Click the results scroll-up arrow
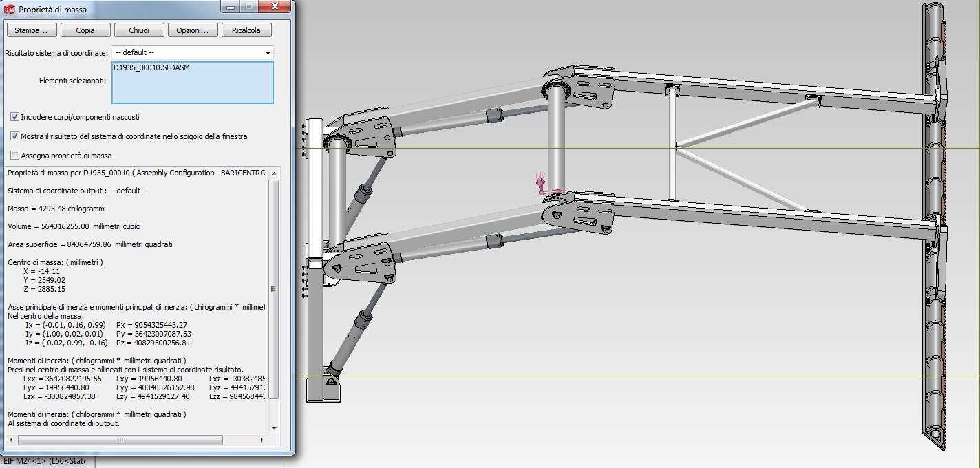Image resolution: width=980 pixels, height=468 pixels. (x=274, y=173)
